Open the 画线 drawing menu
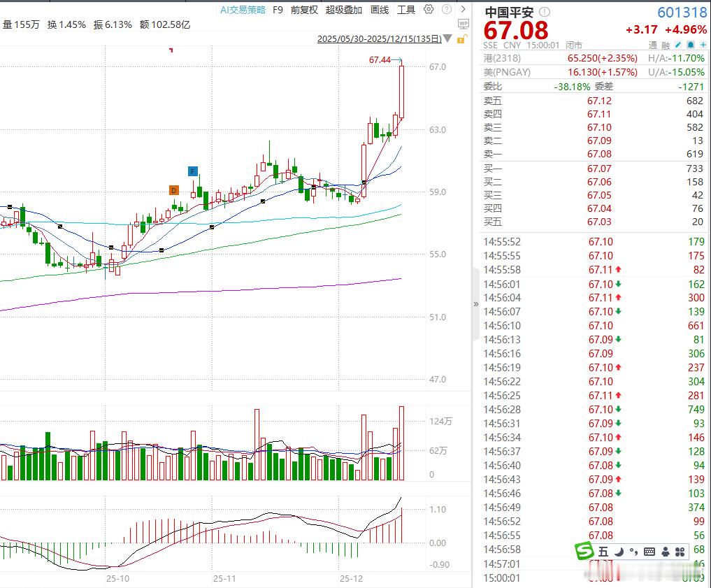This screenshot has height=588, width=711. pos(380,10)
